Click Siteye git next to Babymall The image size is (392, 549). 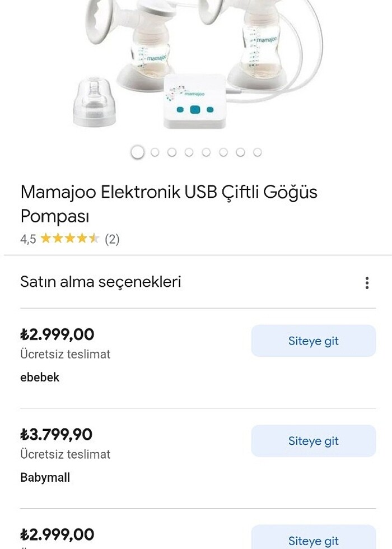pyautogui.click(x=313, y=440)
